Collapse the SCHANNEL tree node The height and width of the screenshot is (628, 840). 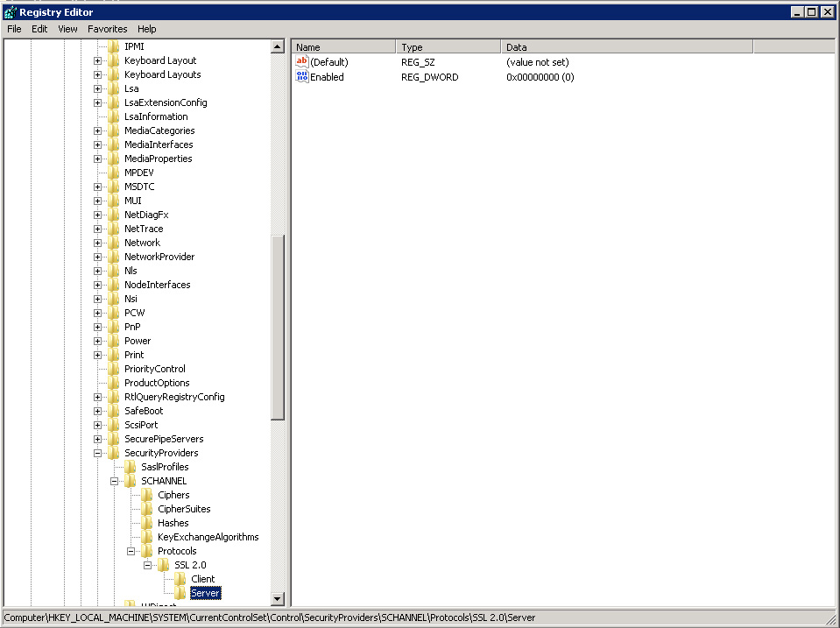[x=114, y=481]
